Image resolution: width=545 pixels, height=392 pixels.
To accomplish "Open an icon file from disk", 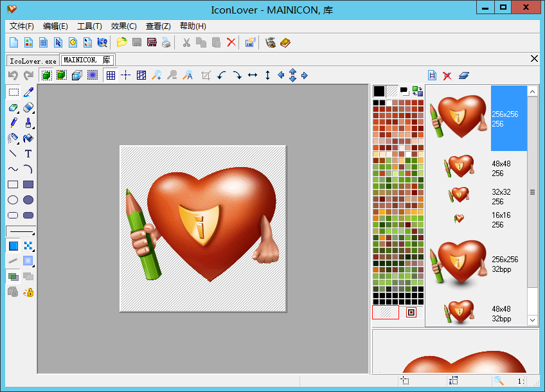I will coord(121,42).
